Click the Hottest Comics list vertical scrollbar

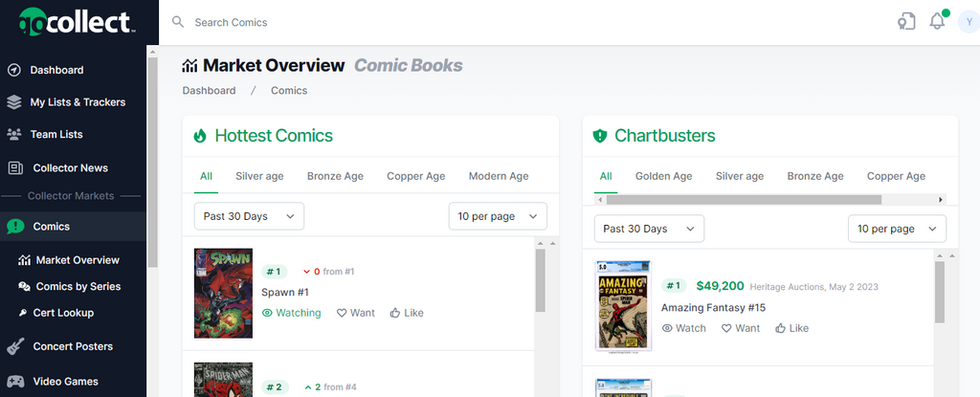coord(540,280)
